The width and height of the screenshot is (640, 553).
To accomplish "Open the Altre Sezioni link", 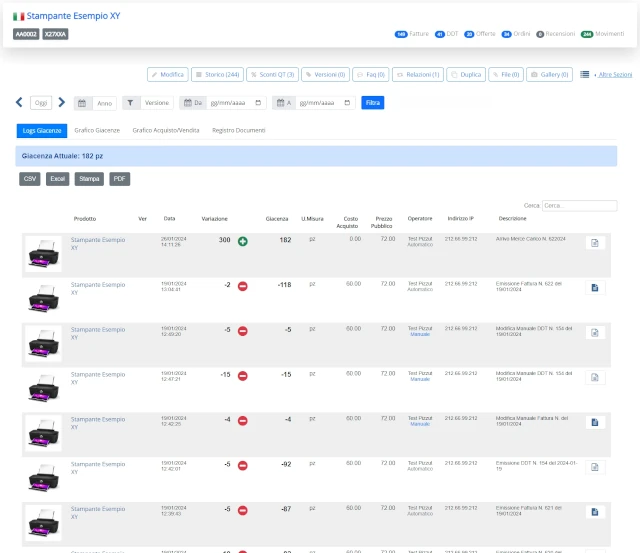I will tap(615, 75).
